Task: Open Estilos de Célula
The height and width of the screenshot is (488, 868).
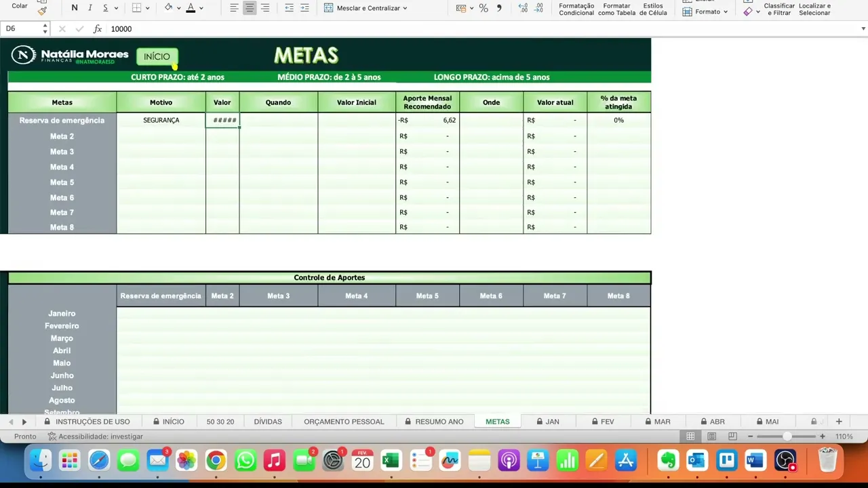Action: 653,9
